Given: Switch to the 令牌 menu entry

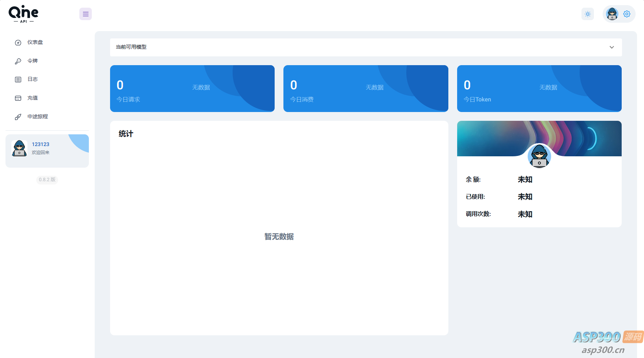Looking at the screenshot, I should point(32,61).
